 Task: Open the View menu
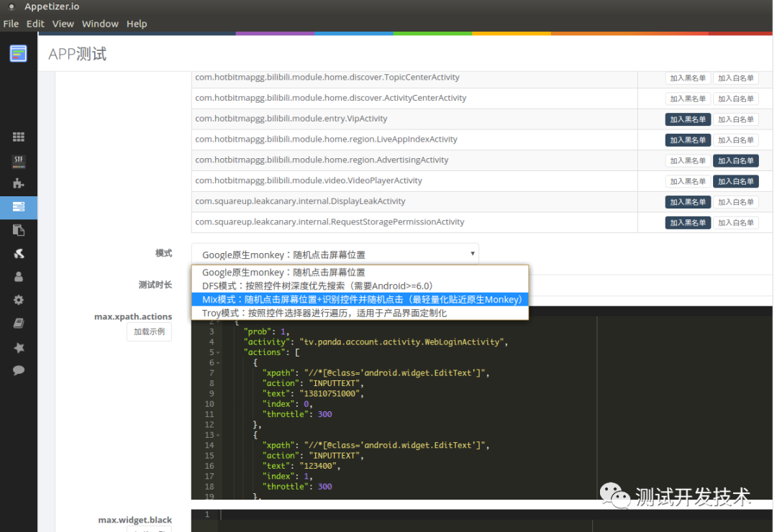(63, 24)
